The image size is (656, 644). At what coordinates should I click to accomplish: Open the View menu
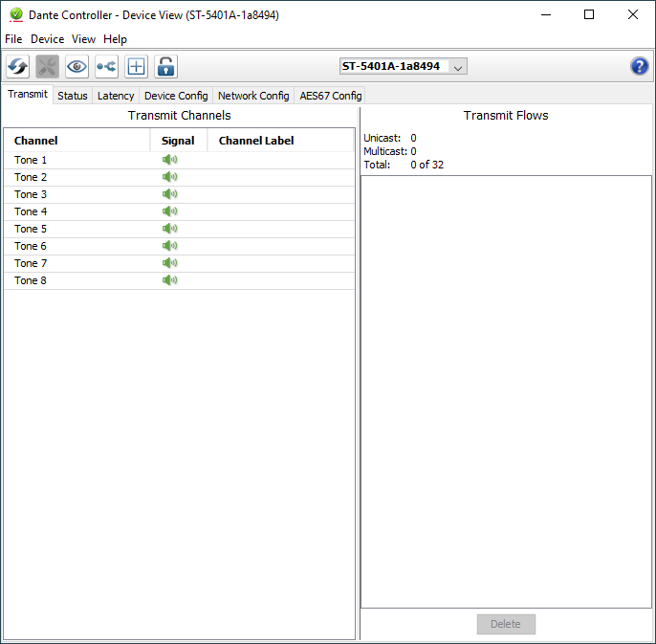click(83, 39)
